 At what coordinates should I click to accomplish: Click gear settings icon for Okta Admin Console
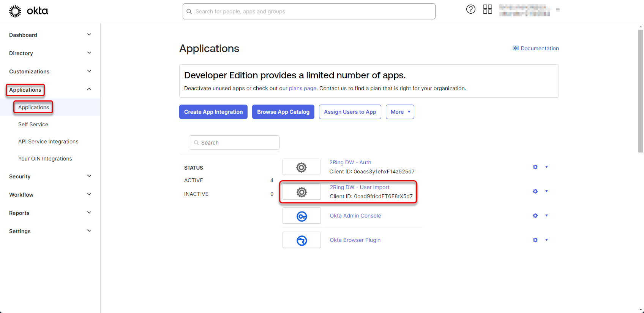(x=535, y=216)
